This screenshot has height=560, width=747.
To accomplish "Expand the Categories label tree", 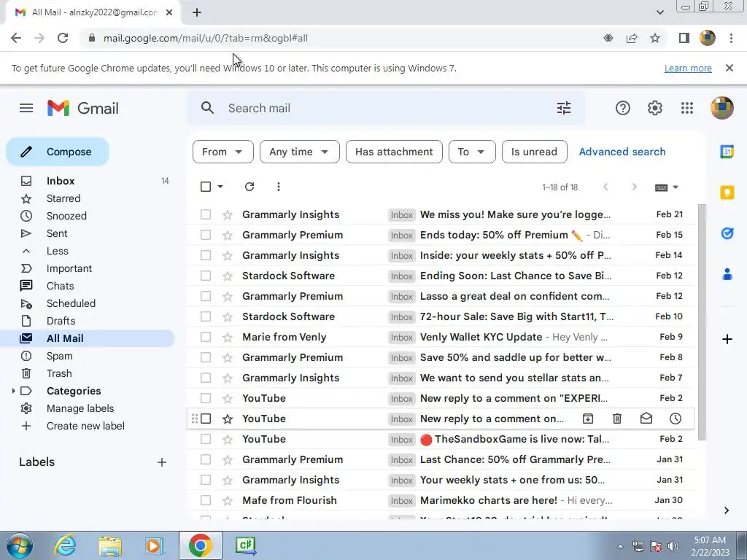I will click(13, 391).
